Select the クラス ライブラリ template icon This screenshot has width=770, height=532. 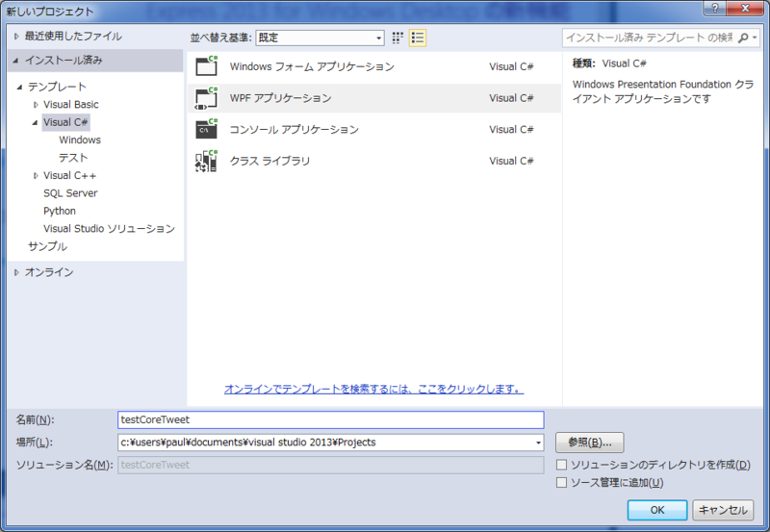coord(206,161)
